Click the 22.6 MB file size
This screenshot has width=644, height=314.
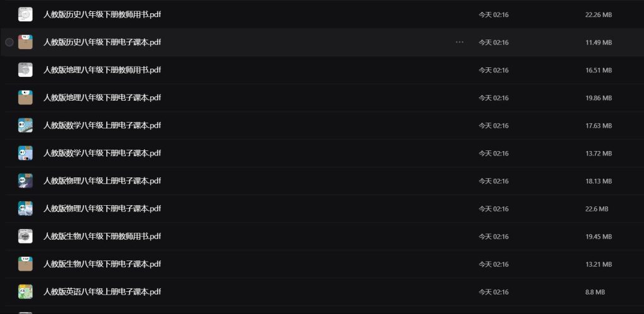coord(596,208)
